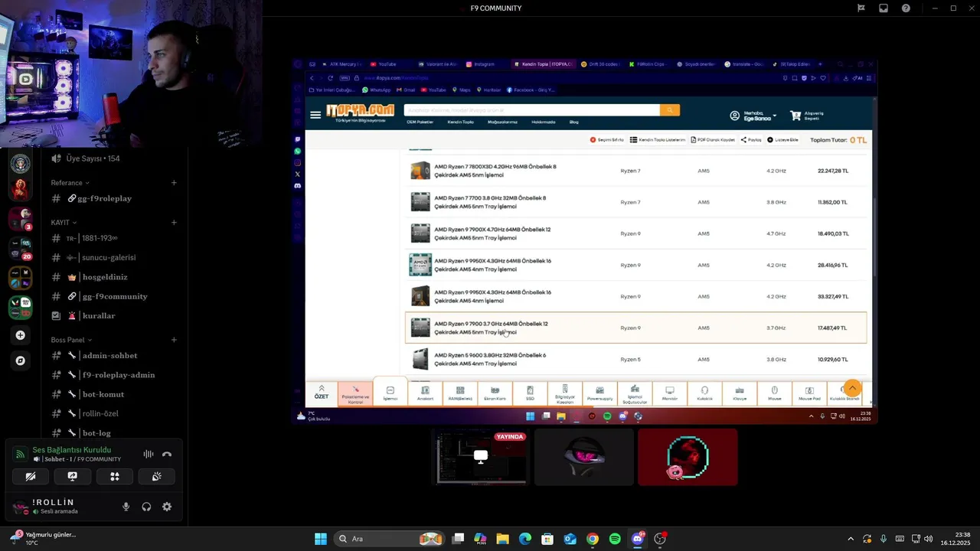Image resolution: width=980 pixels, height=551 pixels.
Task: Open Discord help question mark icon
Action: (906, 8)
